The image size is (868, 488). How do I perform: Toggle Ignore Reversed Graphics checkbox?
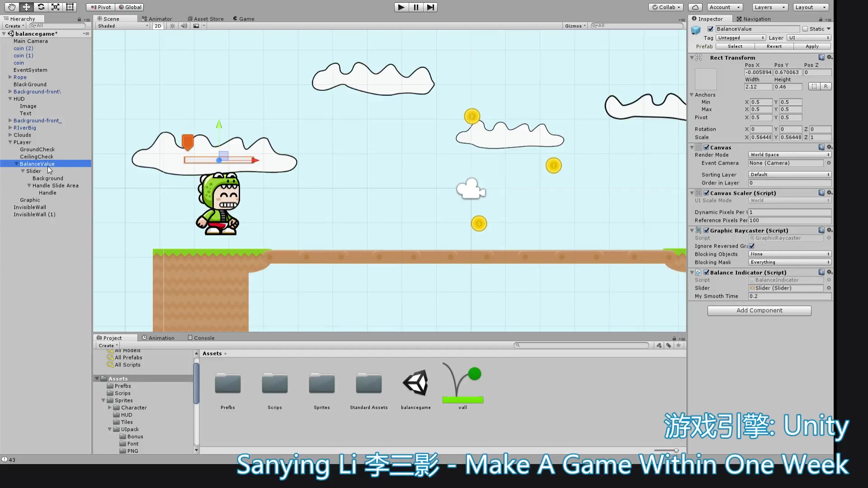click(752, 246)
